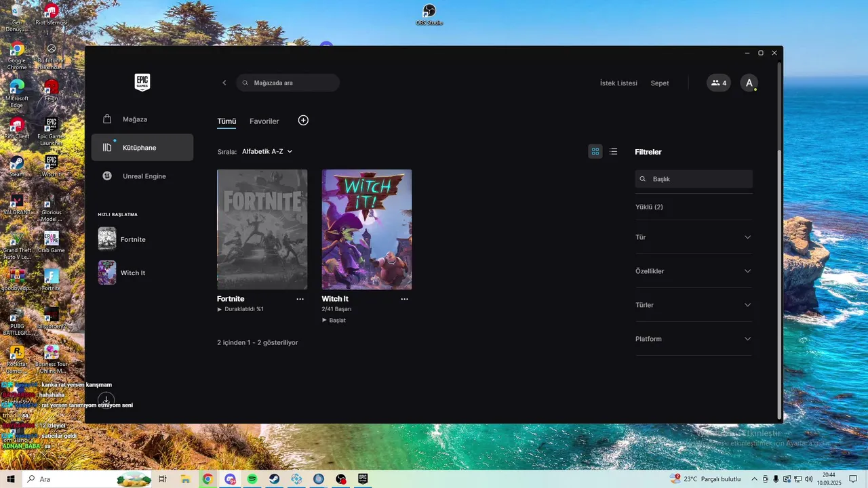Open Google Chrome desktop shortcut

coord(17,56)
